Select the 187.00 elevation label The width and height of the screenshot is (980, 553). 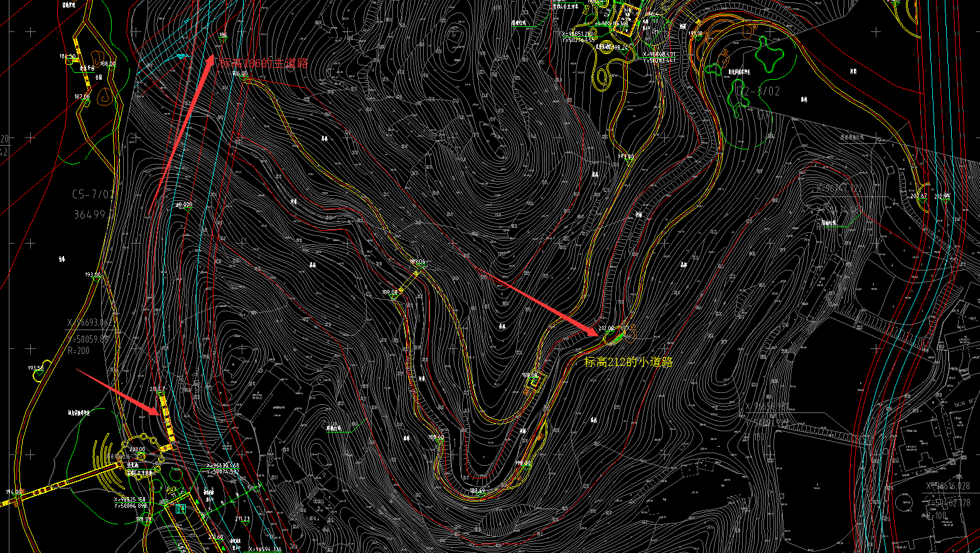click(x=82, y=97)
